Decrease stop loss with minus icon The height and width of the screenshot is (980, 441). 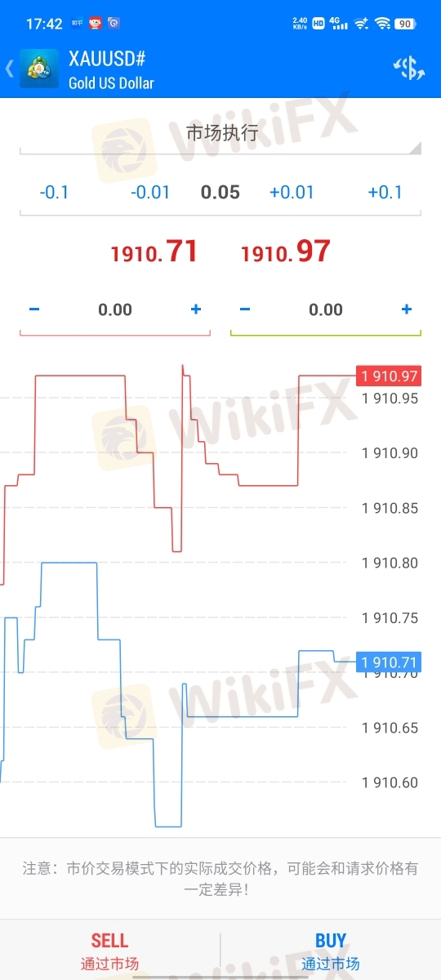tap(34, 310)
